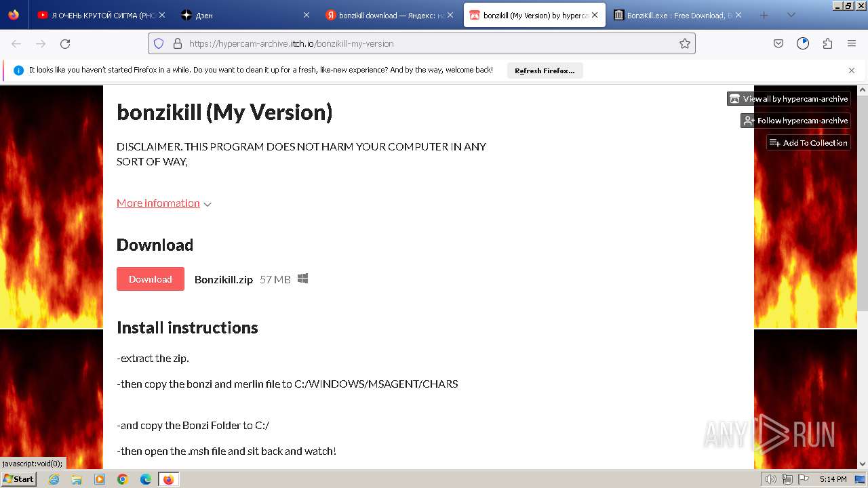Close the YouTube tab
868x488 pixels.
(161, 15)
